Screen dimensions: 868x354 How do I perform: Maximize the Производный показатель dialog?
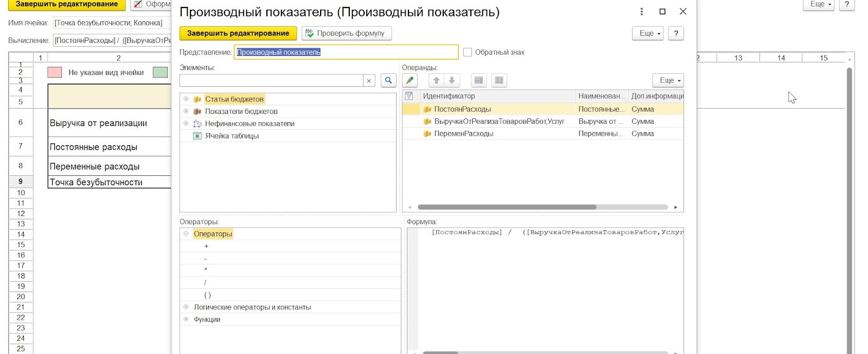pos(662,11)
